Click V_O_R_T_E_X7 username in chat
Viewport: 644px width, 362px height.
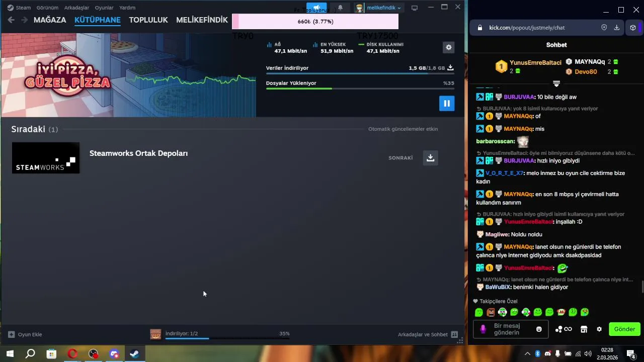(x=504, y=173)
